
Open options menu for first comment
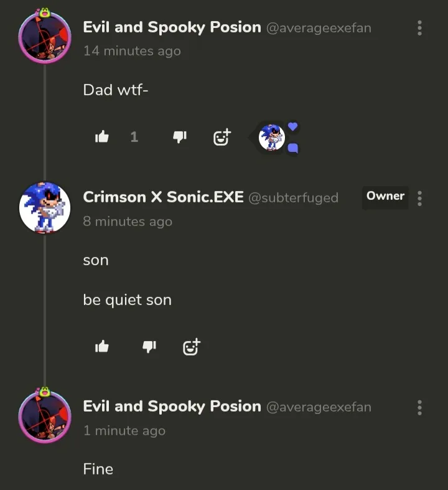[420, 28]
